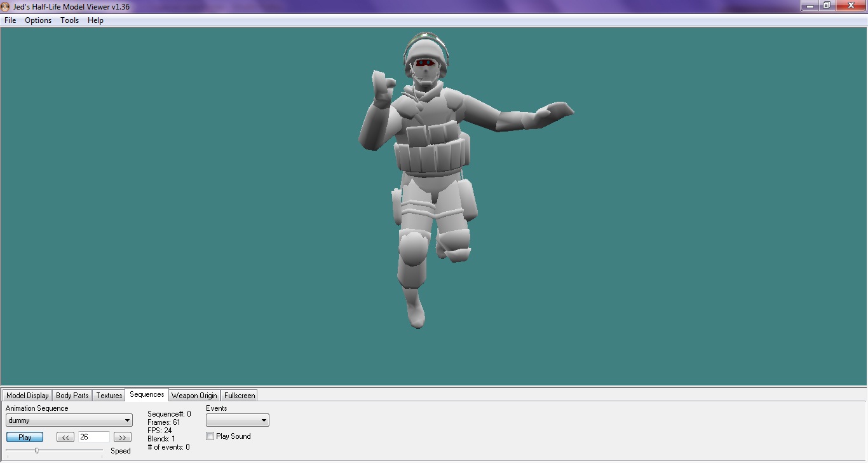This screenshot has height=463, width=868.
Task: Click the Model Viewer title bar icon
Action: pyautogui.click(x=6, y=6)
